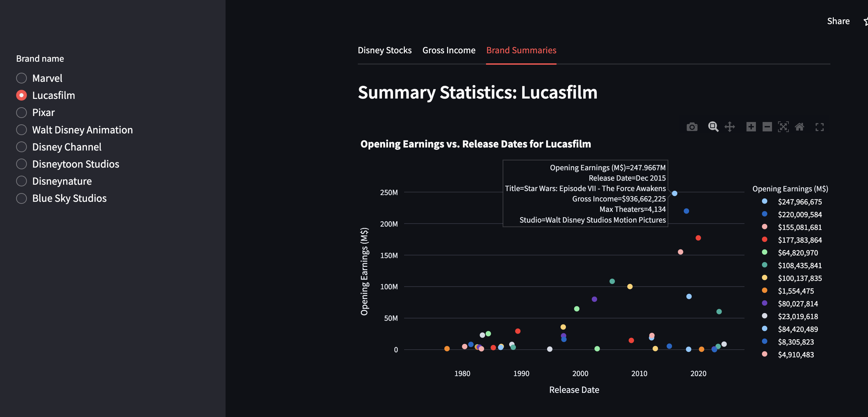Select the Zoom magnifier tool
This screenshot has width=868, height=417.
click(713, 127)
